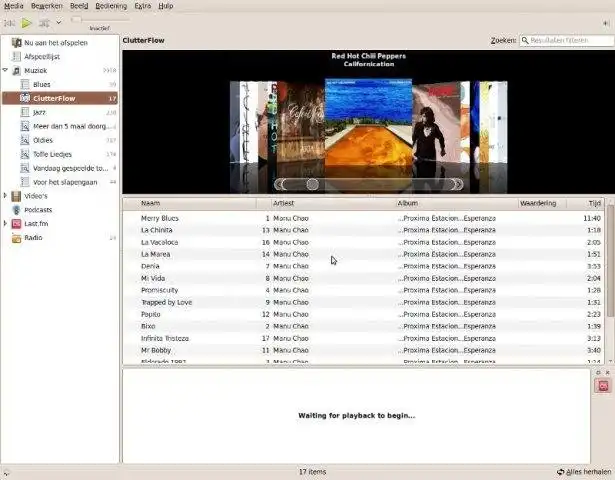The width and height of the screenshot is (615, 480).
Task: Open the Beeld menu
Action: 79,6
